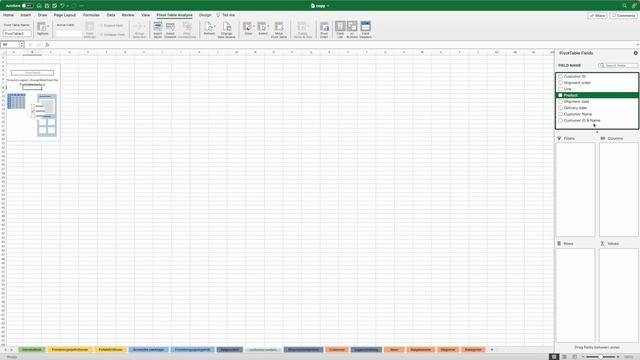Toggle the Field List button
The image size is (640, 360).
(340, 27)
